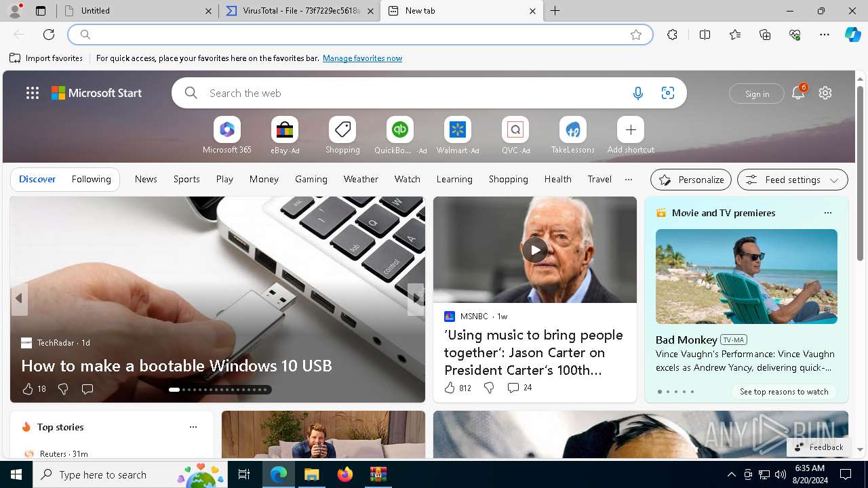Viewport: 868px width, 488px height.
Task: Toggle Split screen view
Action: click(705, 35)
